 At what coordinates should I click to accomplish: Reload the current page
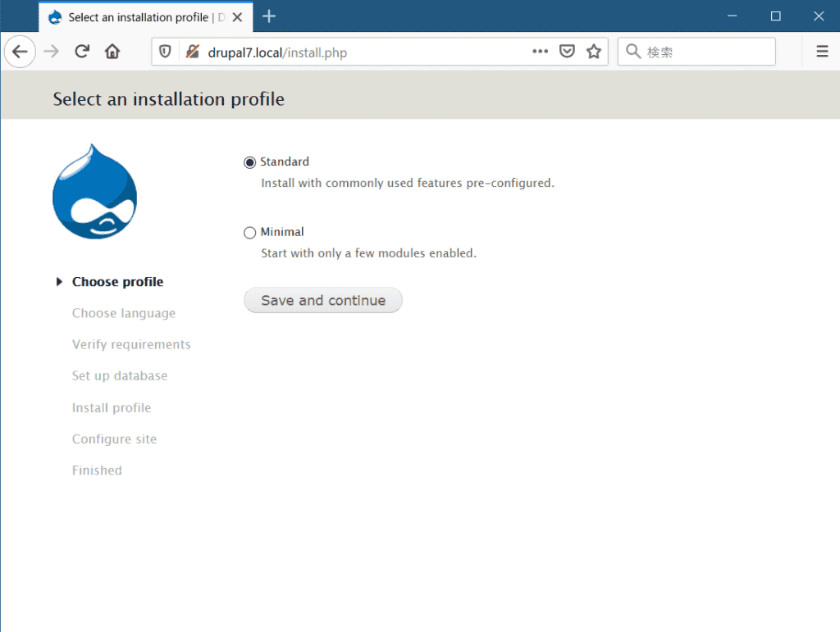(x=81, y=52)
